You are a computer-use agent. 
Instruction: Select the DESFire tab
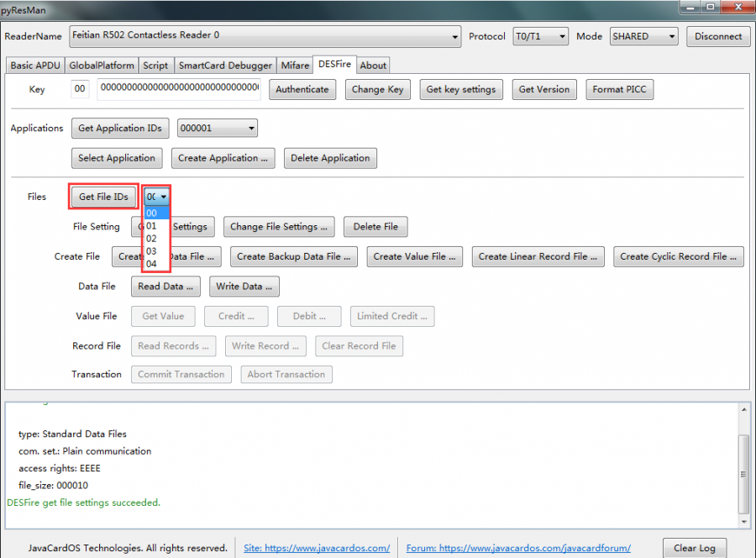(334, 64)
